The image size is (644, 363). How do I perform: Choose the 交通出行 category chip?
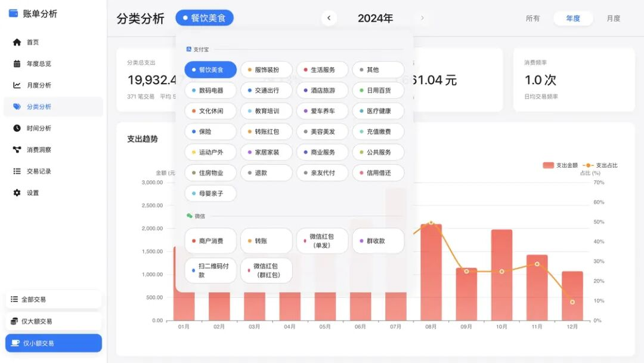267,90
